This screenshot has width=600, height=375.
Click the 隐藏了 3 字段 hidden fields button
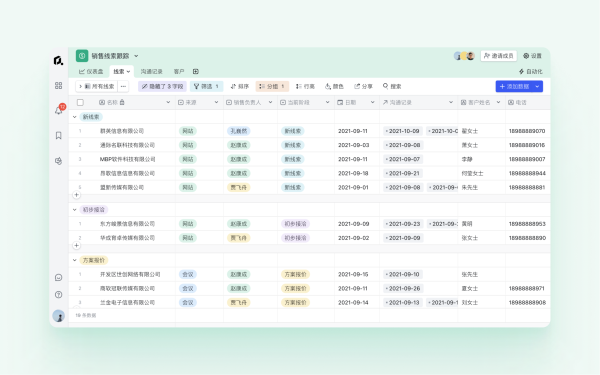[163, 86]
